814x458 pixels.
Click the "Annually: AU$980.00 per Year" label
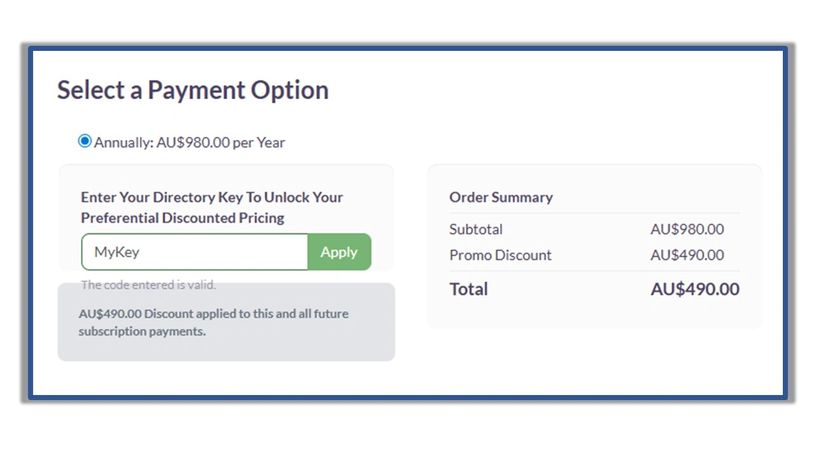pyautogui.click(x=190, y=142)
